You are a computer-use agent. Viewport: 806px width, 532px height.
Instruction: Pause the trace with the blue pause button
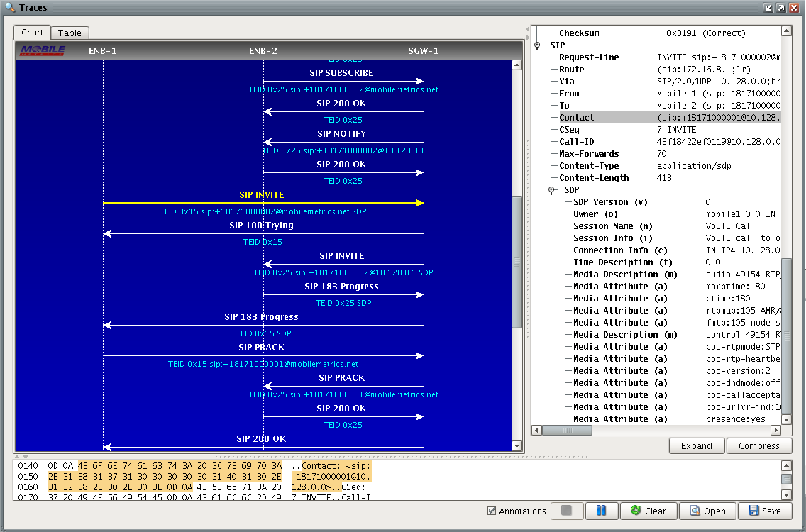pos(601,511)
